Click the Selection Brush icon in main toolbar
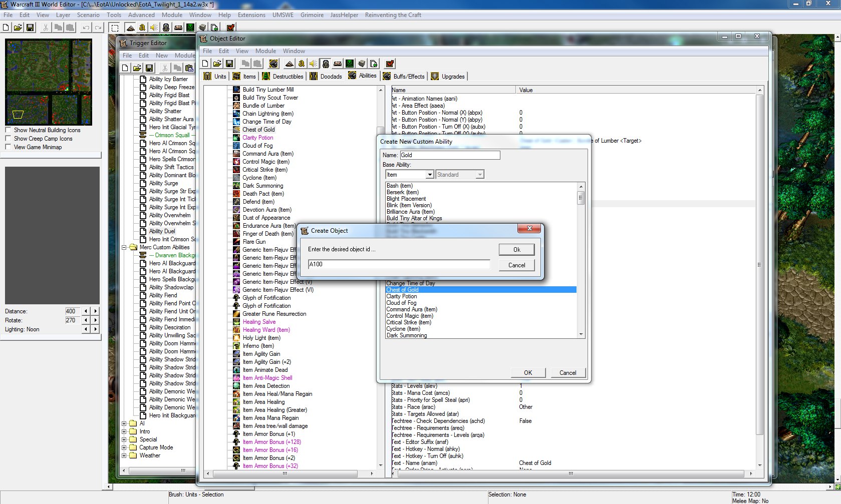The height and width of the screenshot is (504, 841). tap(115, 28)
